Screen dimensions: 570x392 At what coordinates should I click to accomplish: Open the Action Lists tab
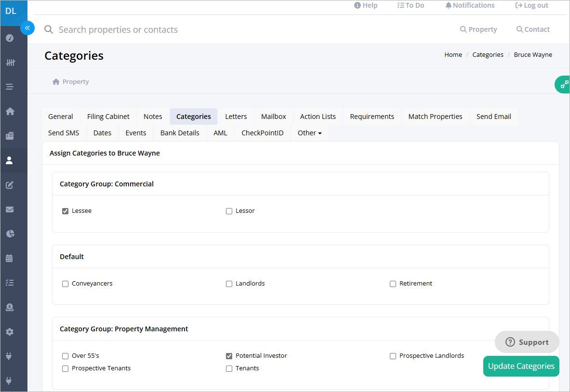click(318, 117)
